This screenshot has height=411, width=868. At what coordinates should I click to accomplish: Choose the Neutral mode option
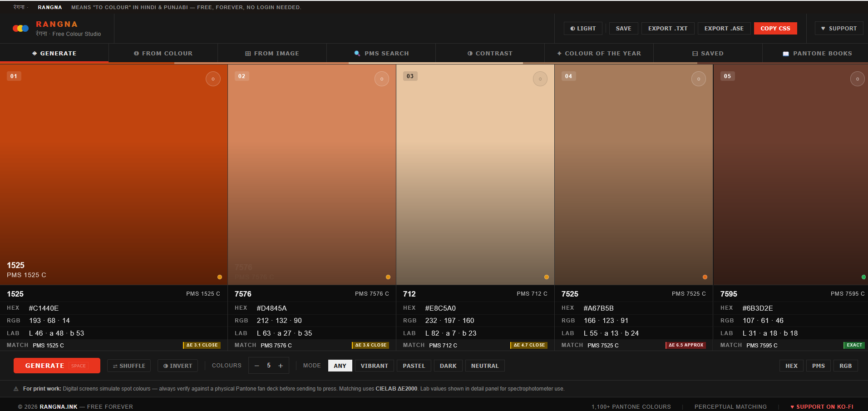coord(484,366)
